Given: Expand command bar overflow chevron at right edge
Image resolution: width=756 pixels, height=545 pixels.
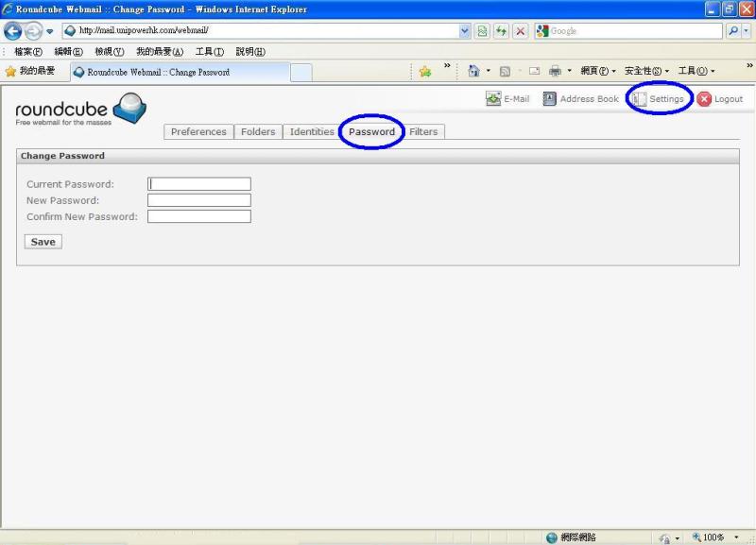Looking at the screenshot, I should (749, 65).
